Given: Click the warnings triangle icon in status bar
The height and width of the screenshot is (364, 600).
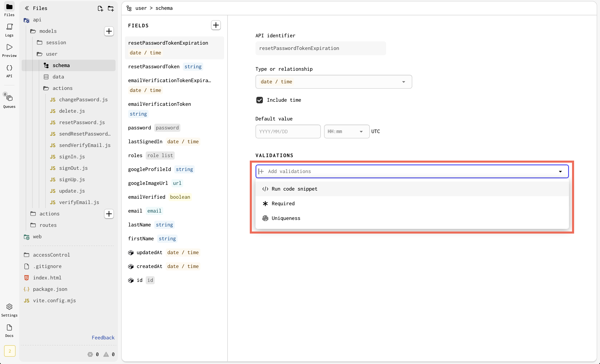Looking at the screenshot, I should tap(106, 354).
